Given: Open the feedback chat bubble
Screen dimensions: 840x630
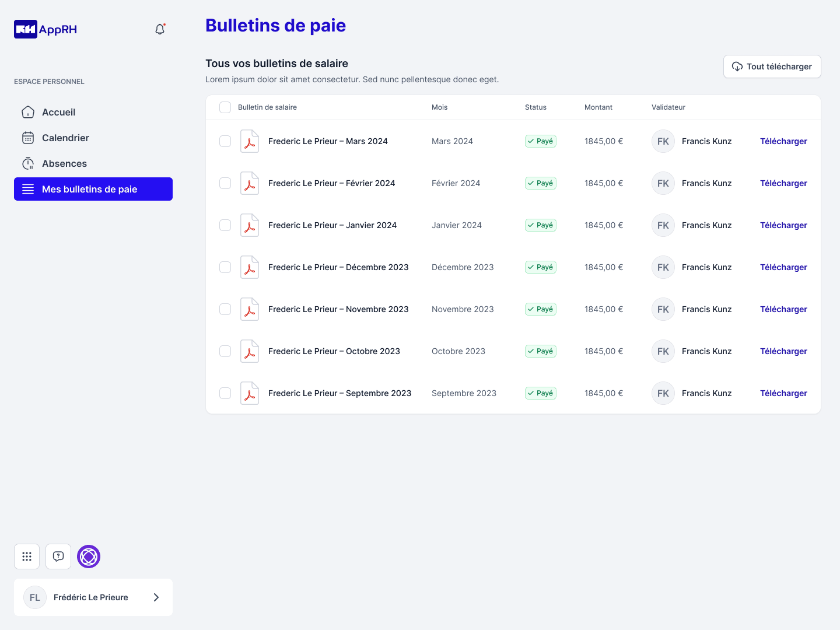Looking at the screenshot, I should (58, 556).
